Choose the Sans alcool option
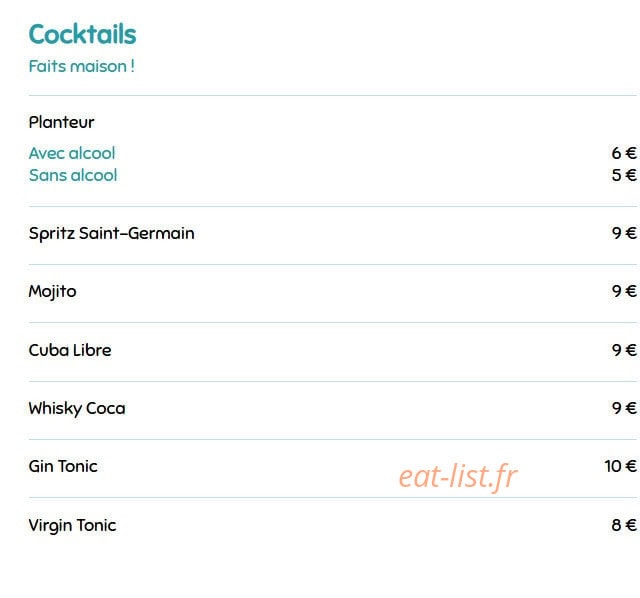The height and width of the screenshot is (598, 640). point(73,175)
